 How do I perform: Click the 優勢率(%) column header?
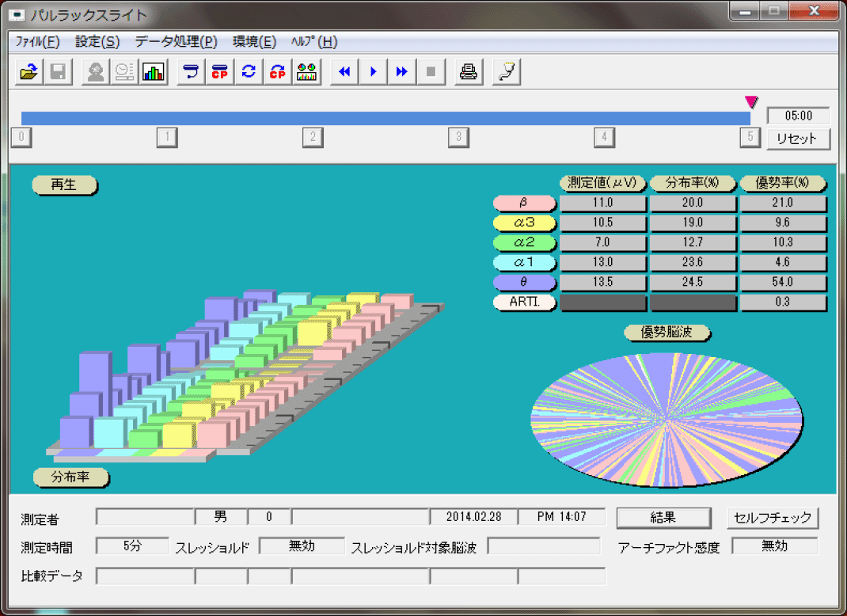[783, 183]
